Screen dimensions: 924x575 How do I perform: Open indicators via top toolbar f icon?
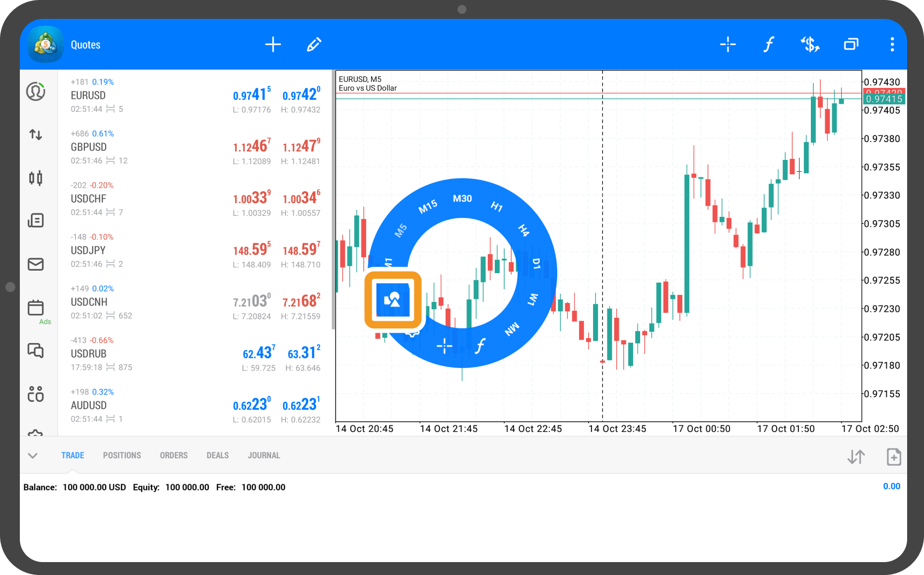tap(768, 45)
